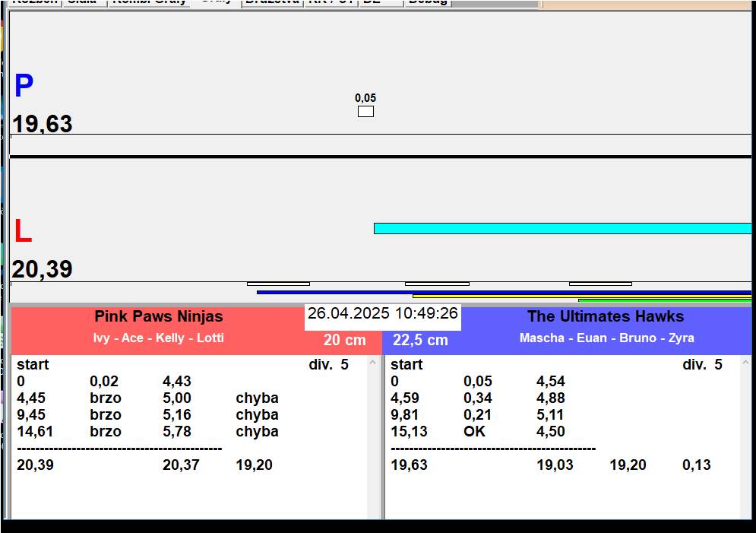Viewport: 756px width, 533px height.
Task: Click 'div. 5' in Pink Paws Ninjas panel
Action: pos(328,365)
